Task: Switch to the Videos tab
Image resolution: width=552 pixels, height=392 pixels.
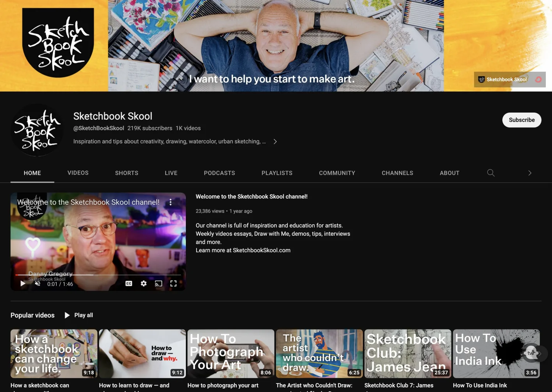Action: pos(78,173)
